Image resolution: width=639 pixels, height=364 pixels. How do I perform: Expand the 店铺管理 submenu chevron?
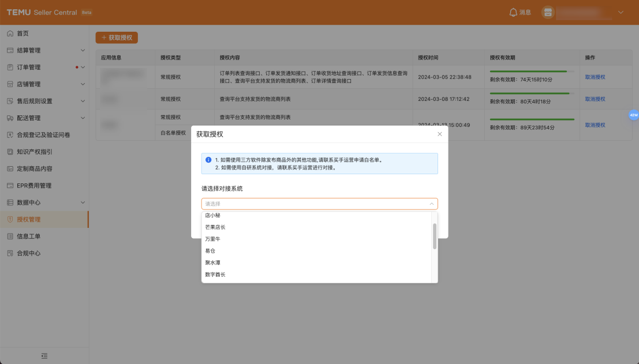(x=83, y=84)
